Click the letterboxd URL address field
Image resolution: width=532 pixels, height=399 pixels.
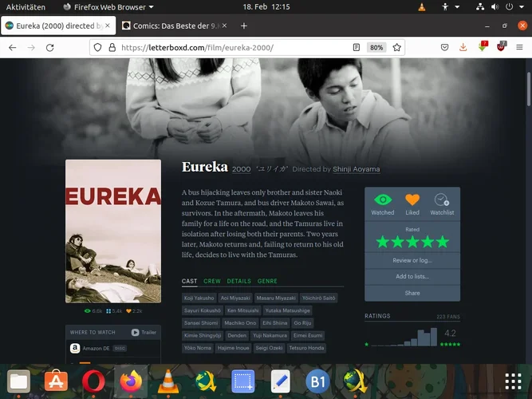[198, 48]
